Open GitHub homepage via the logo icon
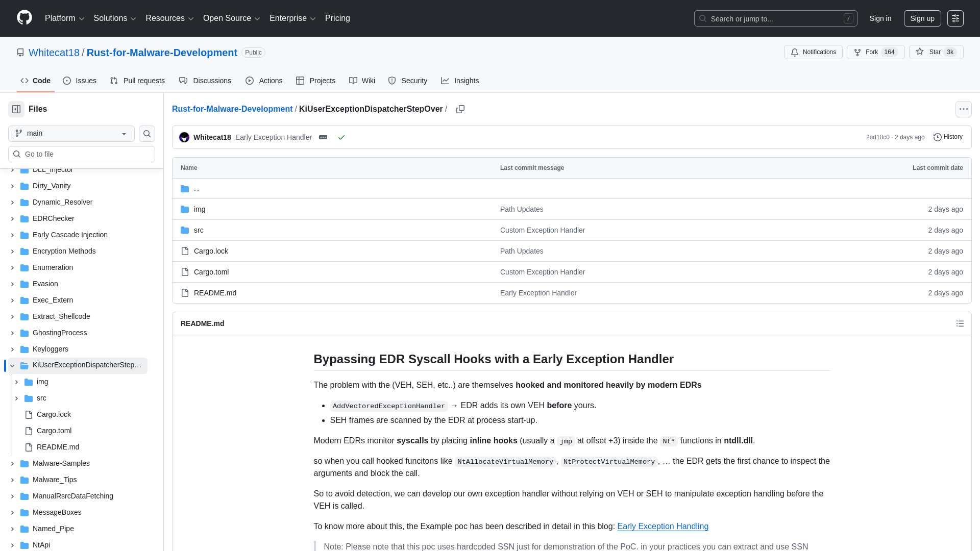Image resolution: width=980 pixels, height=551 pixels. coord(23,18)
